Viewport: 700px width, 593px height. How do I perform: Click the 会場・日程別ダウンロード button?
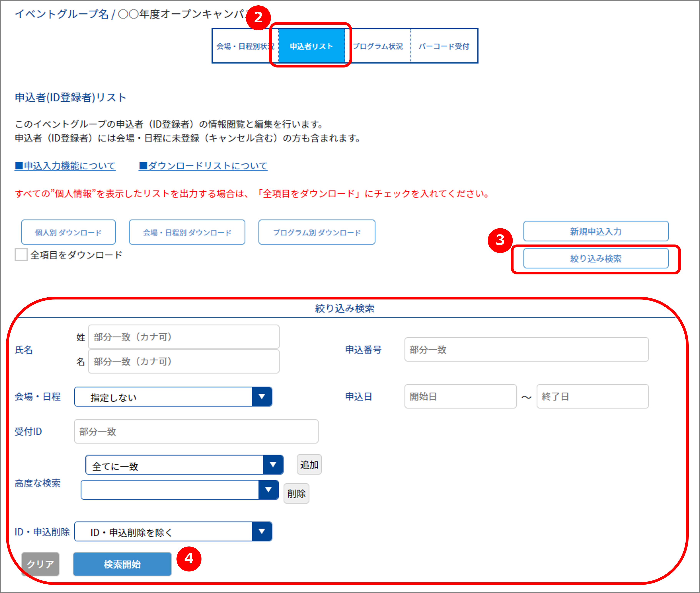click(187, 232)
